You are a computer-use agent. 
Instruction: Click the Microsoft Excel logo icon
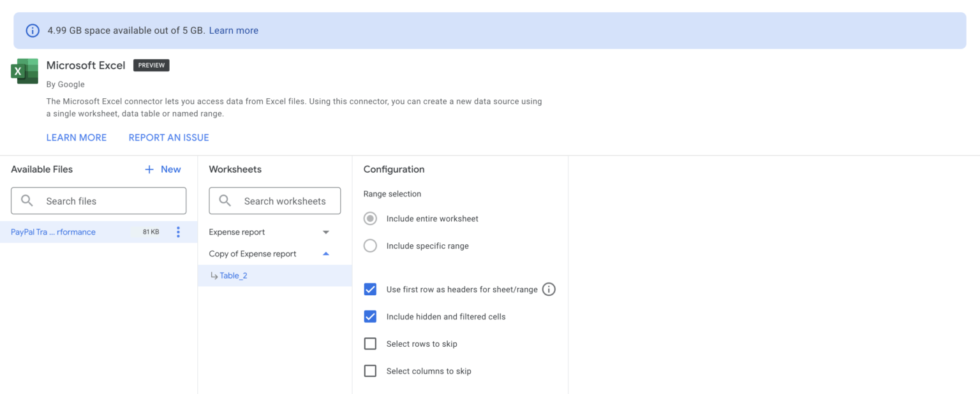[x=24, y=71]
